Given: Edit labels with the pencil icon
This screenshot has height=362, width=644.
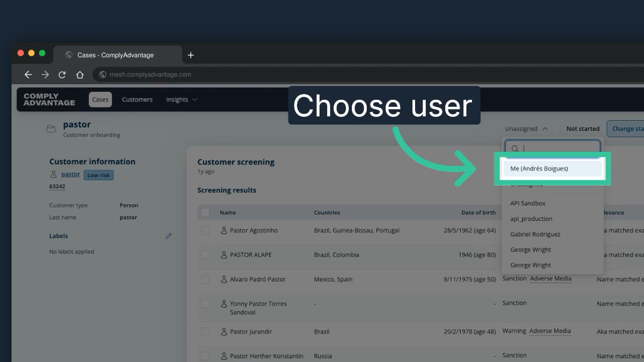Looking at the screenshot, I should point(168,236).
